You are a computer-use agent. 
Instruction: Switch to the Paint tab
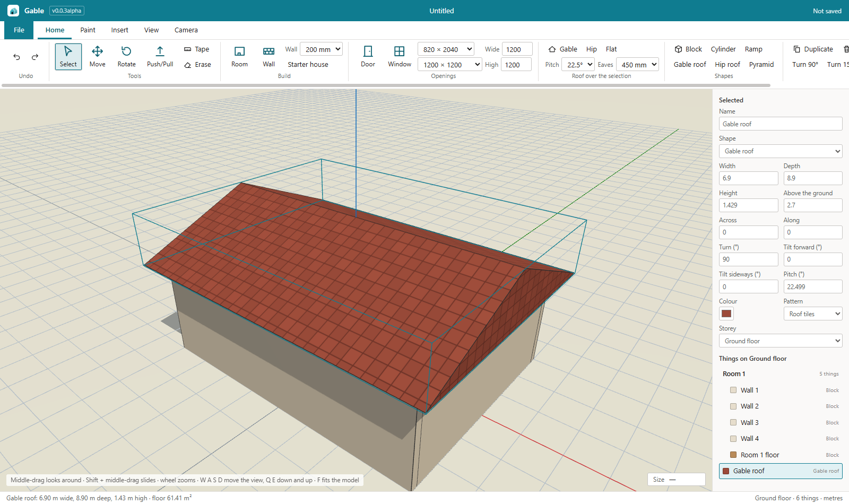click(x=88, y=30)
